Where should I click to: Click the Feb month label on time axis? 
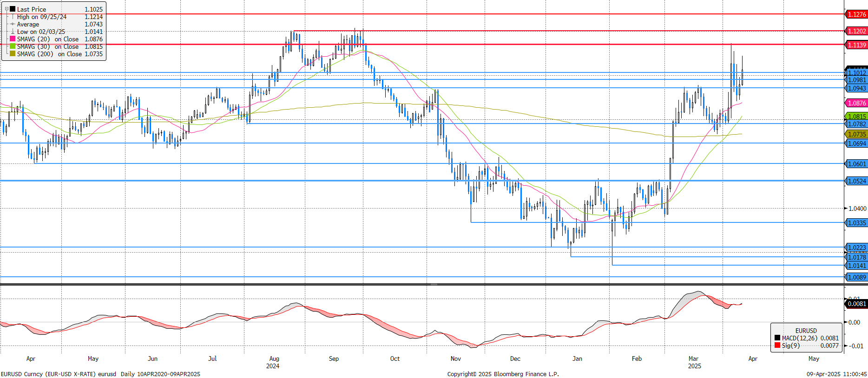point(637,358)
